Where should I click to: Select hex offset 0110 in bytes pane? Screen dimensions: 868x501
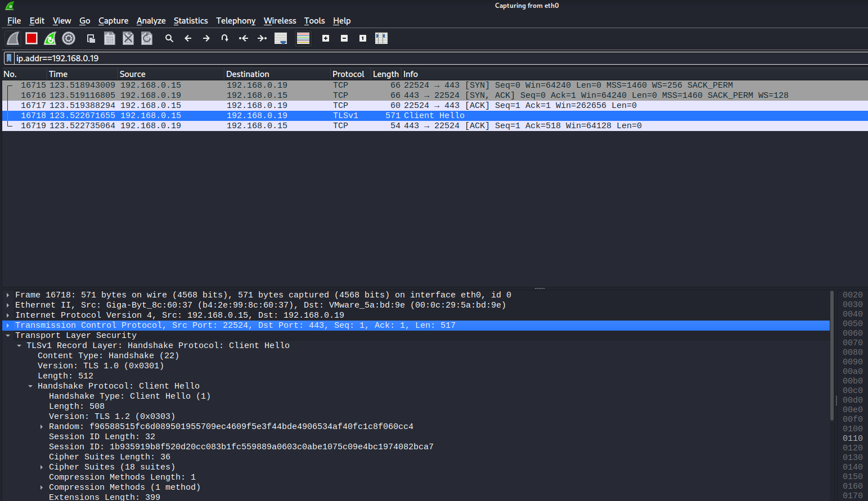853,439
